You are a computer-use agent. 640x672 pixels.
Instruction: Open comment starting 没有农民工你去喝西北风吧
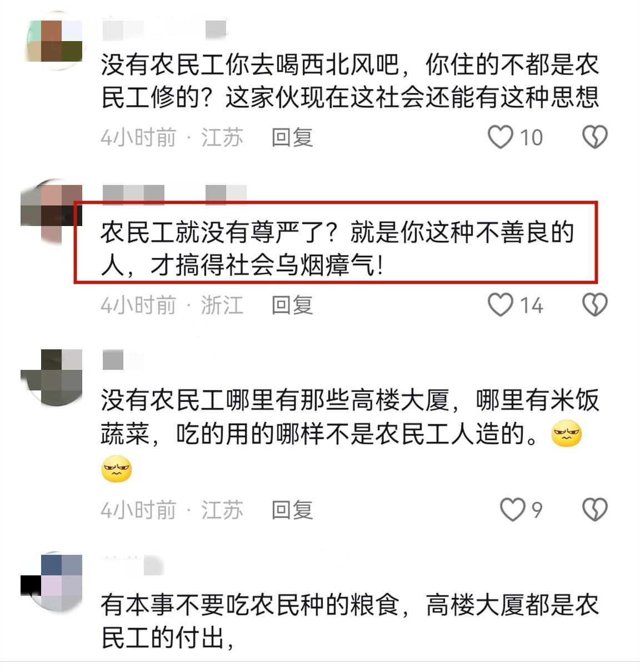pyautogui.click(x=350, y=81)
